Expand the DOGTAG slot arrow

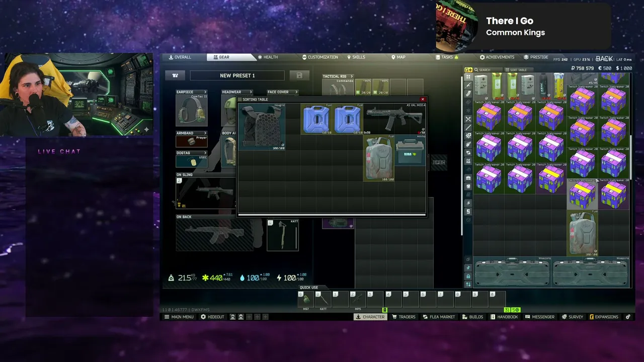pos(205,153)
